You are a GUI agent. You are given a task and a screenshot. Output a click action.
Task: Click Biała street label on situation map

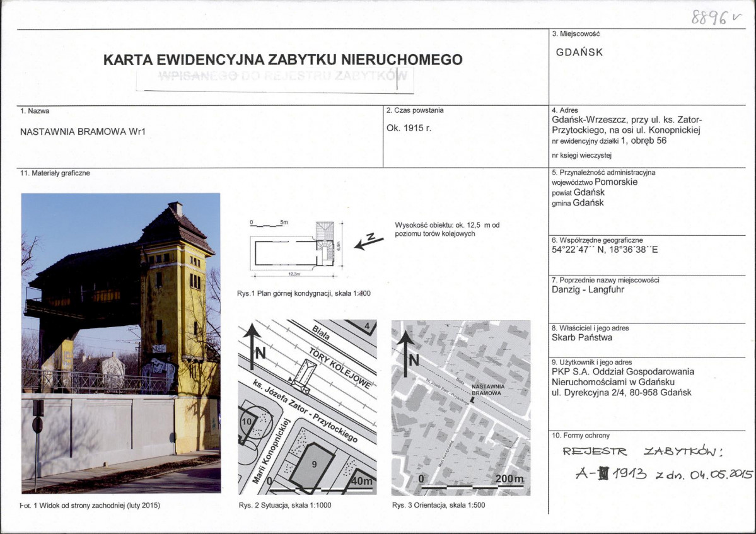(321, 332)
